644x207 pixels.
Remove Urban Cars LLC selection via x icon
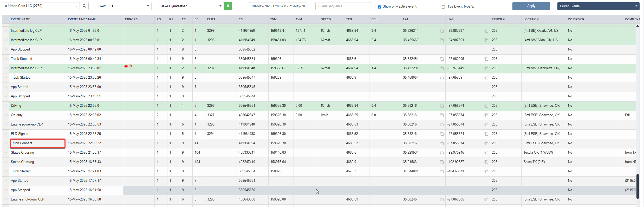coord(6,6)
